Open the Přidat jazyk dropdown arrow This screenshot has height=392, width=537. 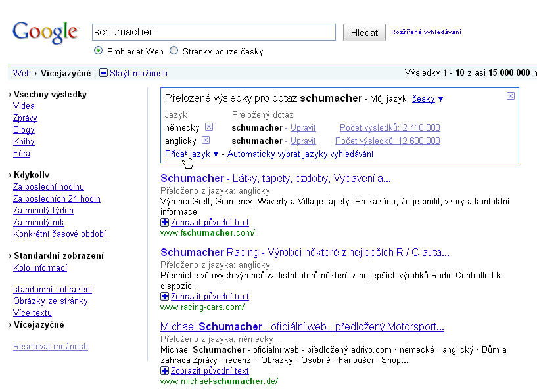[x=216, y=154]
